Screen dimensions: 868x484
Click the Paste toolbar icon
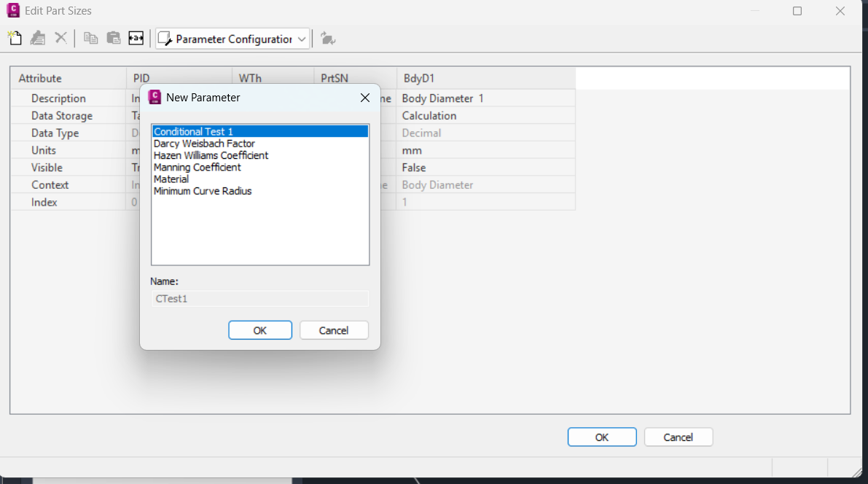point(114,38)
